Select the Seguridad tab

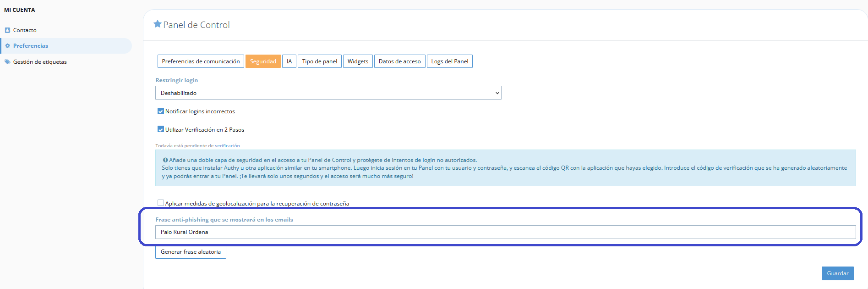263,61
